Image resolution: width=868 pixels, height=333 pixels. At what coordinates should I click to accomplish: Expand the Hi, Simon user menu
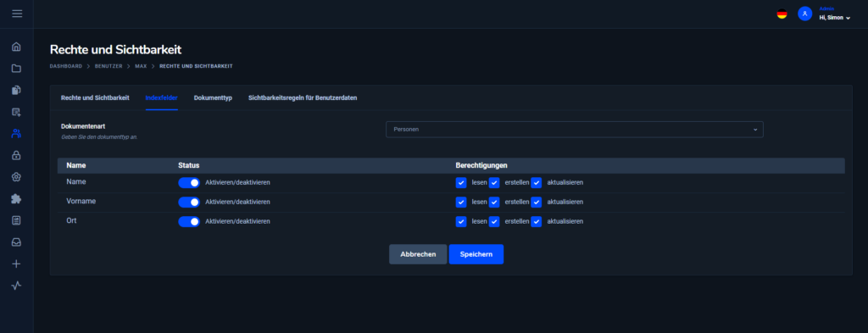click(834, 18)
